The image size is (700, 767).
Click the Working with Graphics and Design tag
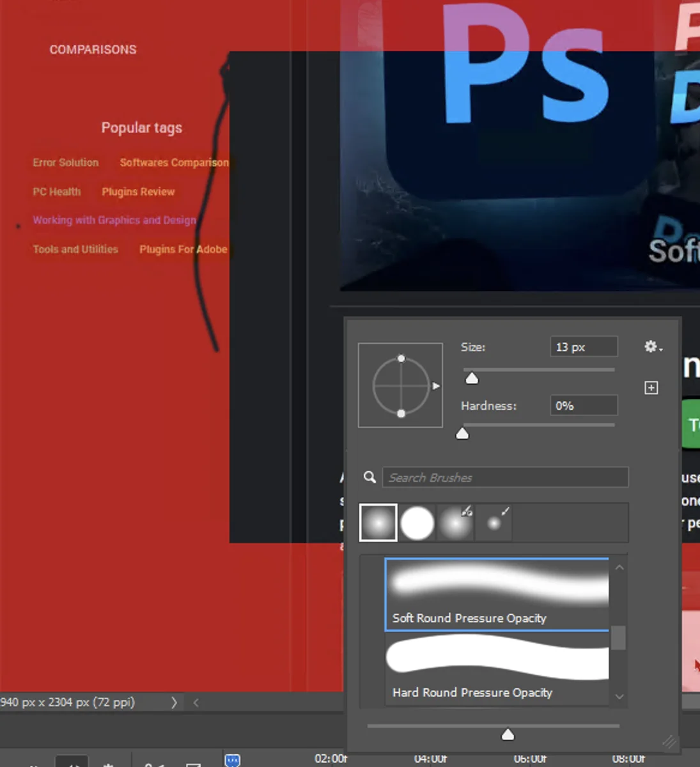pos(114,220)
